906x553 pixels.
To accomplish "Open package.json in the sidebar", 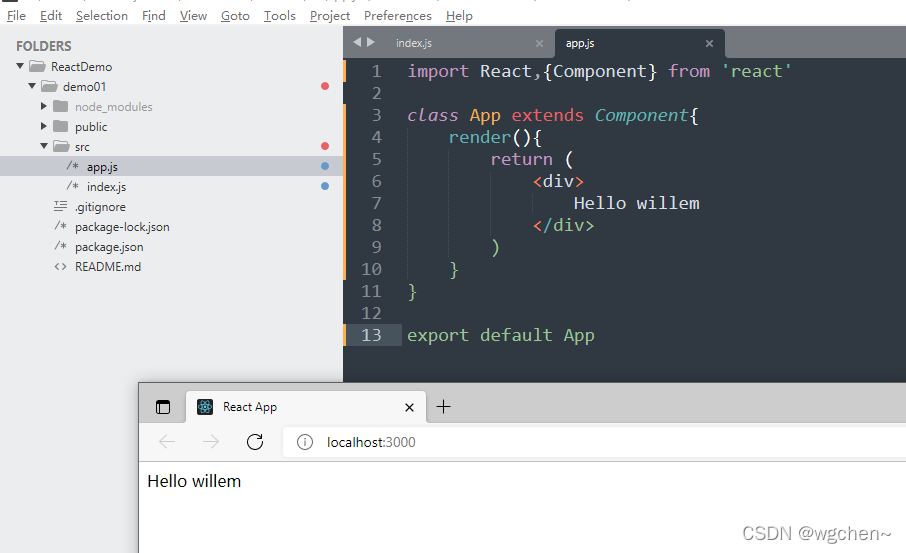I will tap(171, 246).
